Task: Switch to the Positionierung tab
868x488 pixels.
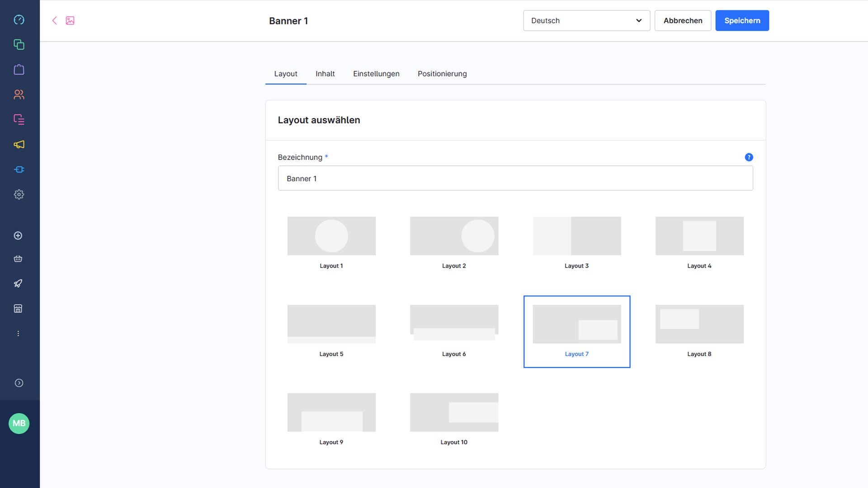Action: pyautogui.click(x=442, y=74)
